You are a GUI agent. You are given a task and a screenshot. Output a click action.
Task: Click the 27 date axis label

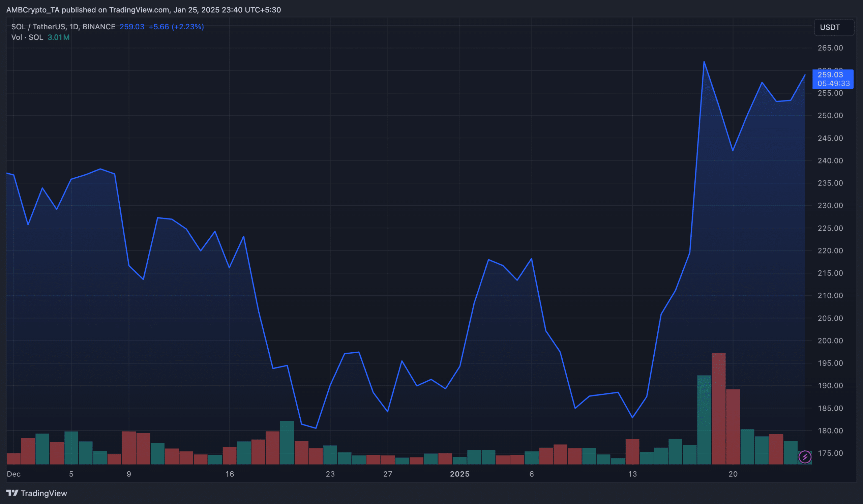pos(388,474)
